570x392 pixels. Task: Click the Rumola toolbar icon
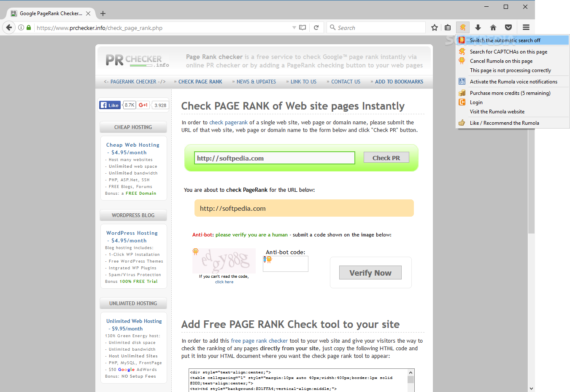click(x=463, y=27)
